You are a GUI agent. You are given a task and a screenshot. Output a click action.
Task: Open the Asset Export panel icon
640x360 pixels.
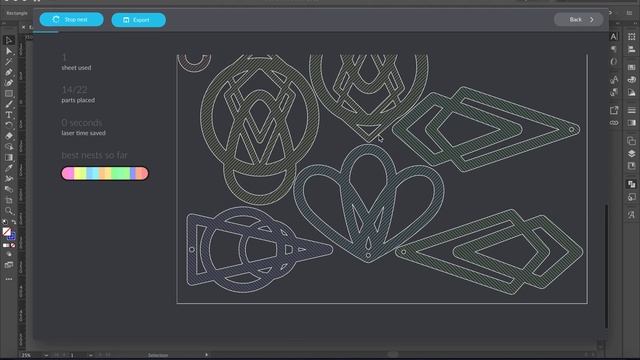[x=614, y=110]
